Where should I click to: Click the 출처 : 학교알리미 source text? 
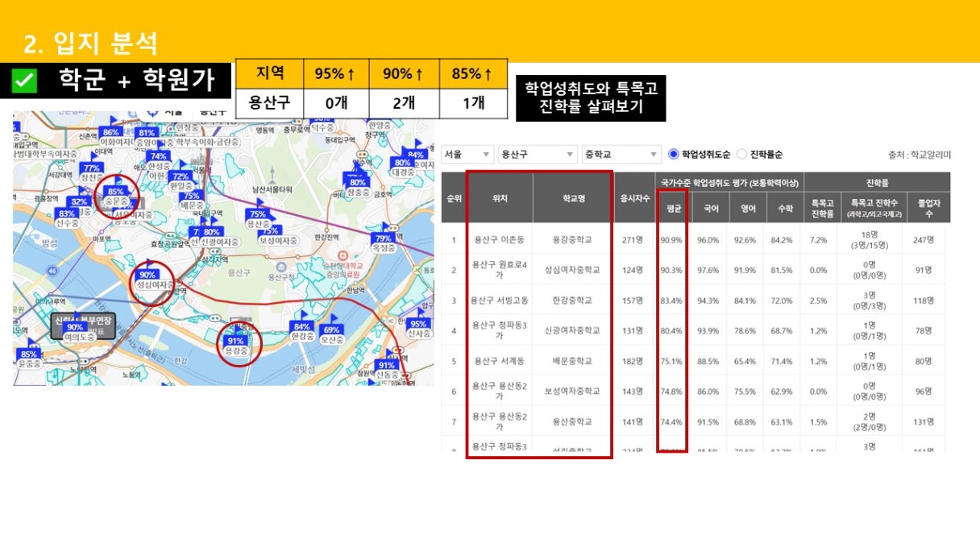pos(919,155)
